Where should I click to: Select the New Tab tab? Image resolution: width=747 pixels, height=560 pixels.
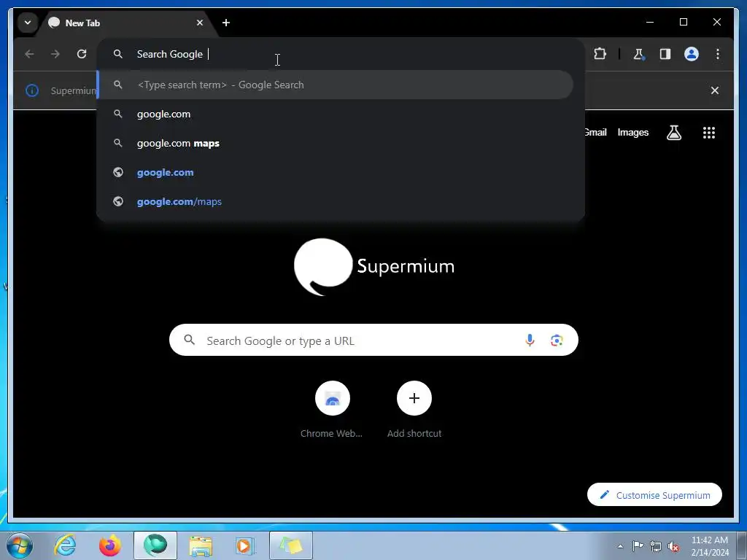pos(126,23)
